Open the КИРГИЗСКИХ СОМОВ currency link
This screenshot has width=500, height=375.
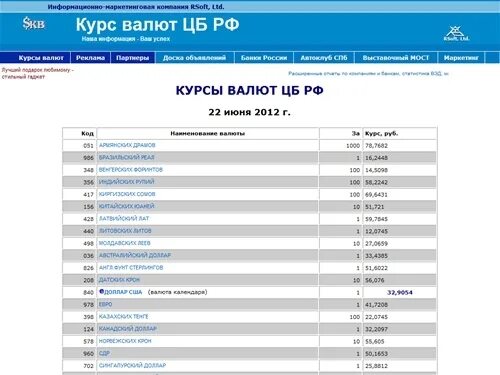coord(127,194)
